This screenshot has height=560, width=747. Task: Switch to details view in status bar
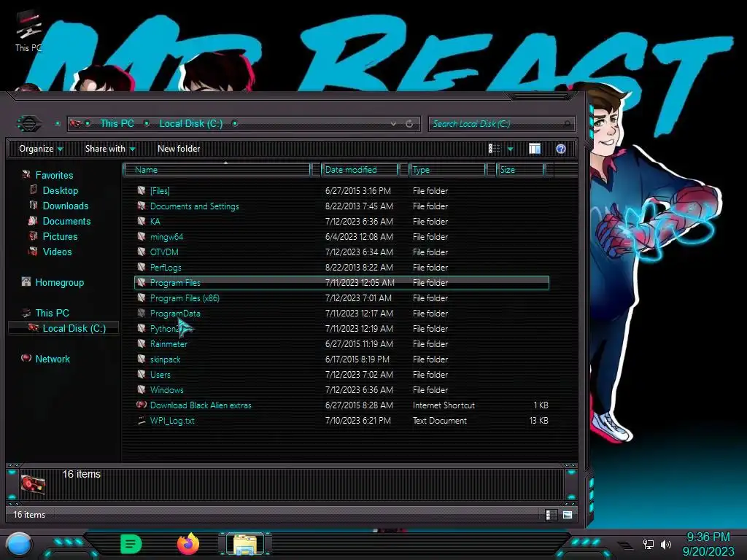click(551, 515)
